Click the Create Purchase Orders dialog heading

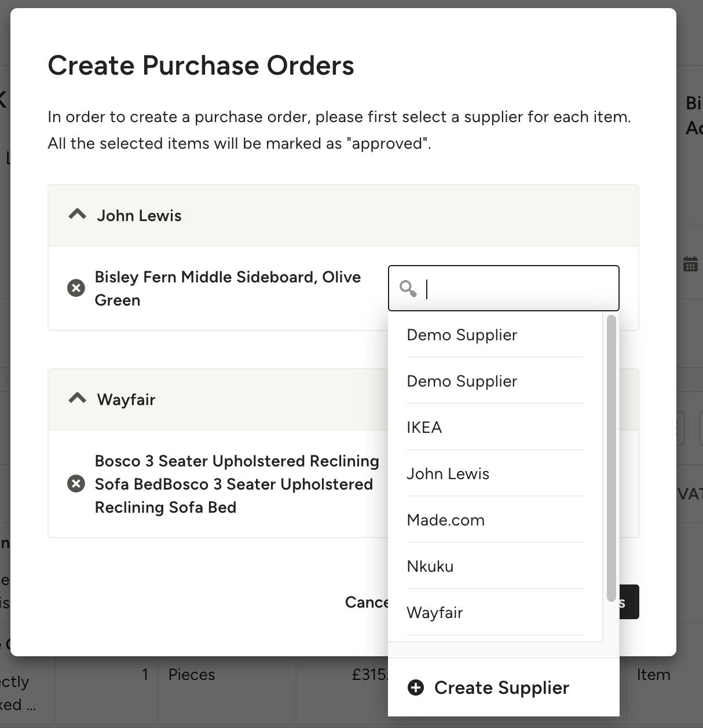202,65
